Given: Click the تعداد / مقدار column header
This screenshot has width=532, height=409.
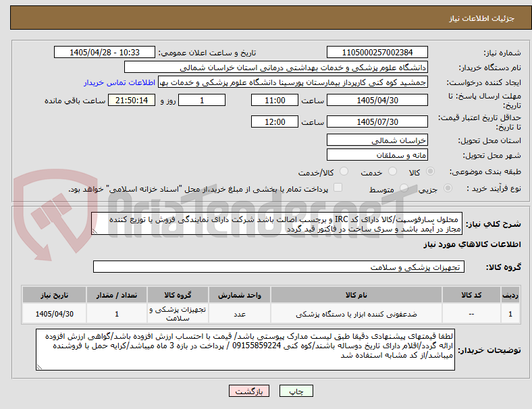Looking at the screenshot, I should [117, 295].
